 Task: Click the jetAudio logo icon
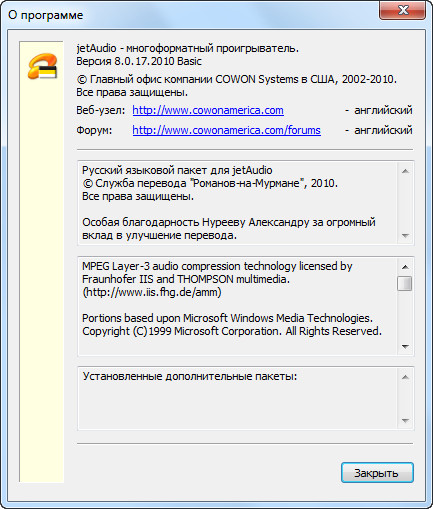pos(42,66)
